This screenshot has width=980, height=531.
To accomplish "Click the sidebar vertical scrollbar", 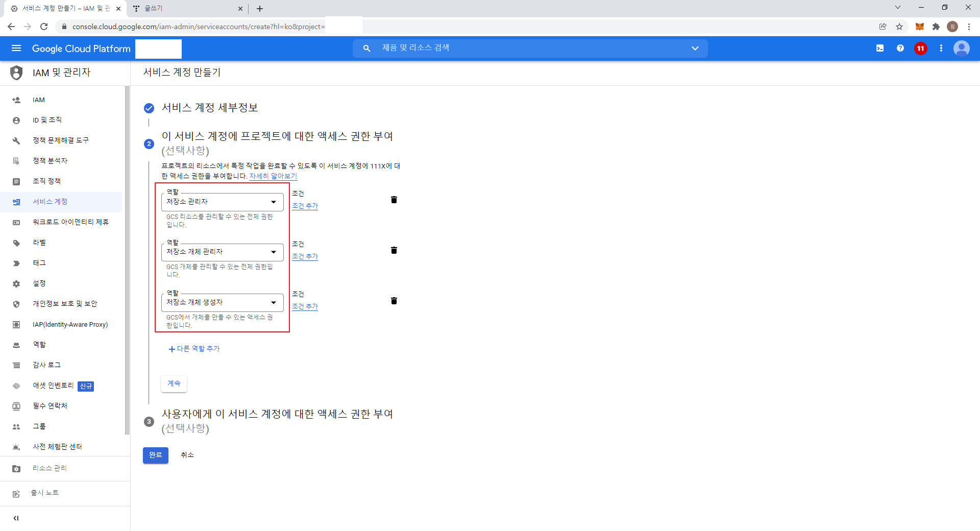I will 127,260.
